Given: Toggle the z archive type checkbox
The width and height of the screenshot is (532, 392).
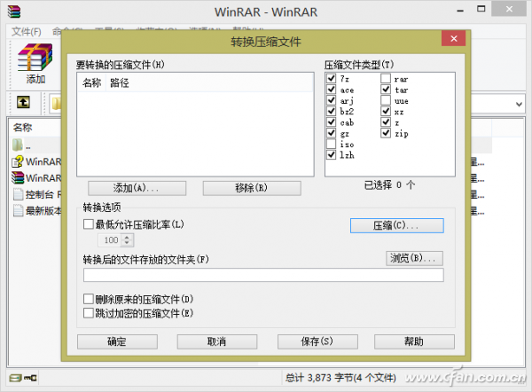Looking at the screenshot, I should pyautogui.click(x=386, y=122).
